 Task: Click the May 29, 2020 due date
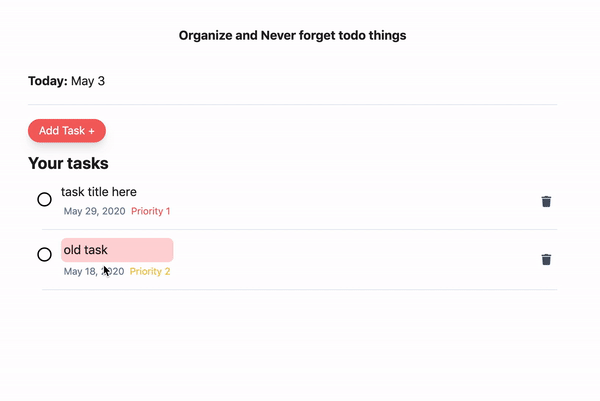click(94, 211)
